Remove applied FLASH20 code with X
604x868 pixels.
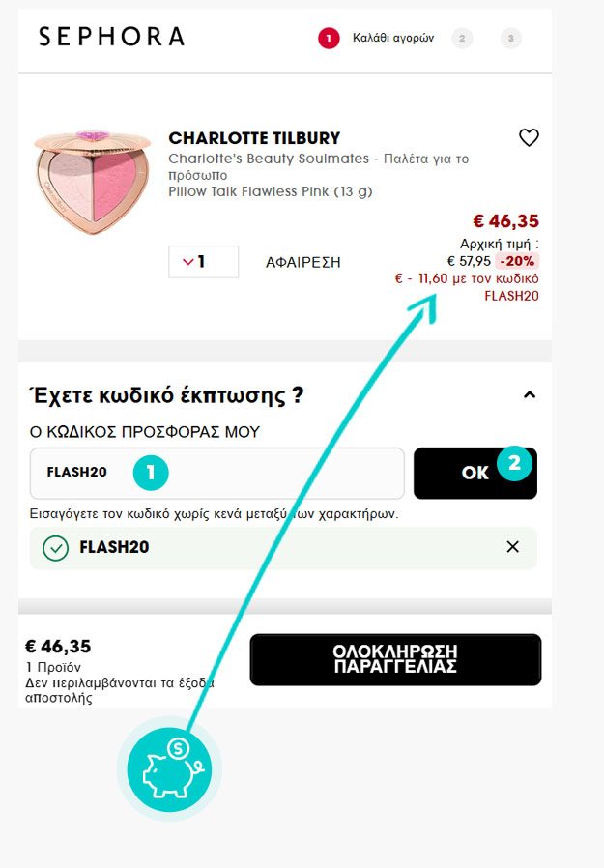(512, 547)
